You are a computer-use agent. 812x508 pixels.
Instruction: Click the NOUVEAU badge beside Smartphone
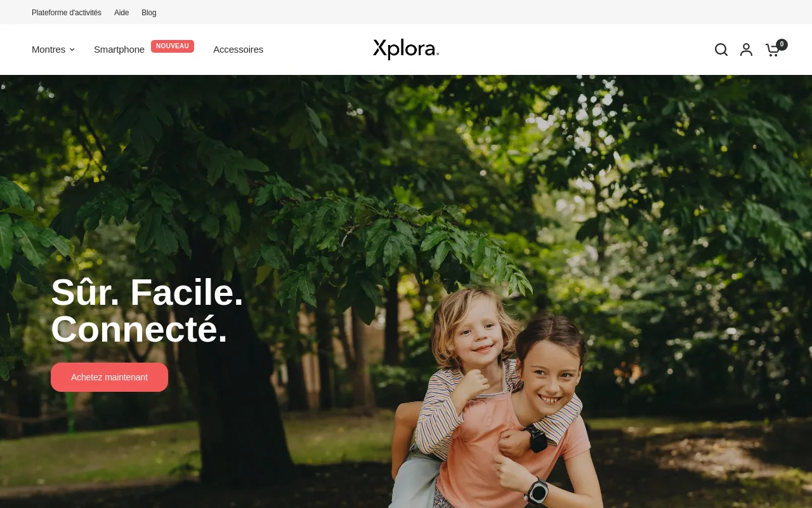(173, 46)
